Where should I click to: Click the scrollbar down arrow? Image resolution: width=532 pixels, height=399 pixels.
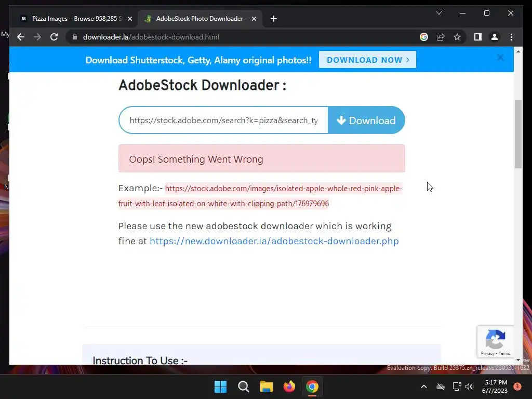(x=518, y=360)
